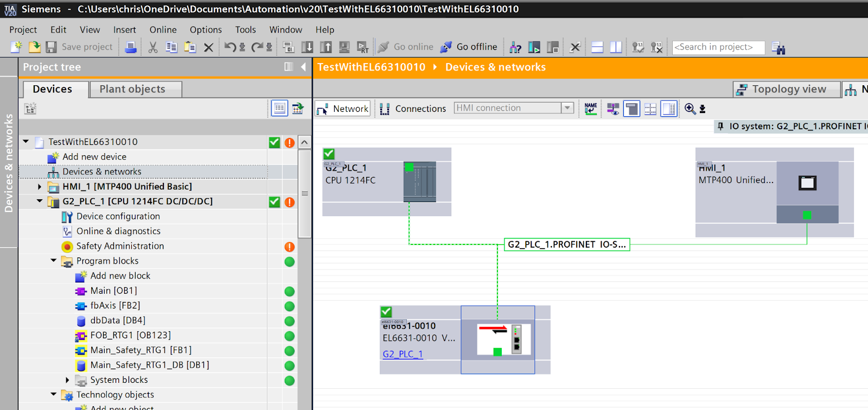Click the zoom magnifier icon
The image size is (868, 410).
coord(690,109)
